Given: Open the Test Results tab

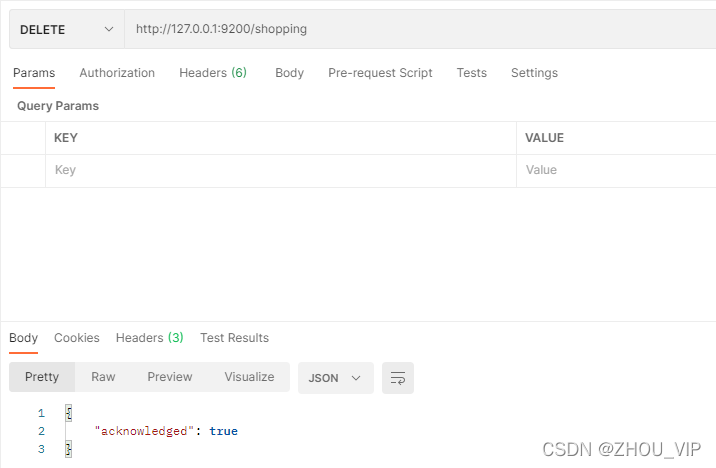Looking at the screenshot, I should [x=234, y=338].
